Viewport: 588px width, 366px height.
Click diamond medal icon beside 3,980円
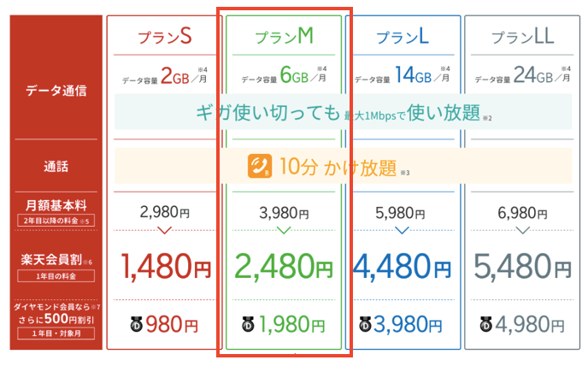(x=365, y=324)
